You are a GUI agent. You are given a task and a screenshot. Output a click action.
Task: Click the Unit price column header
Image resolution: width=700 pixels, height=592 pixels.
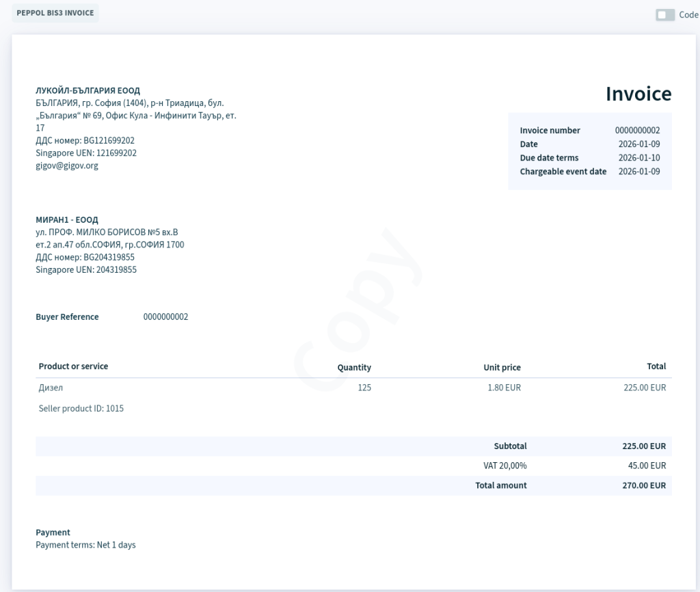click(502, 368)
